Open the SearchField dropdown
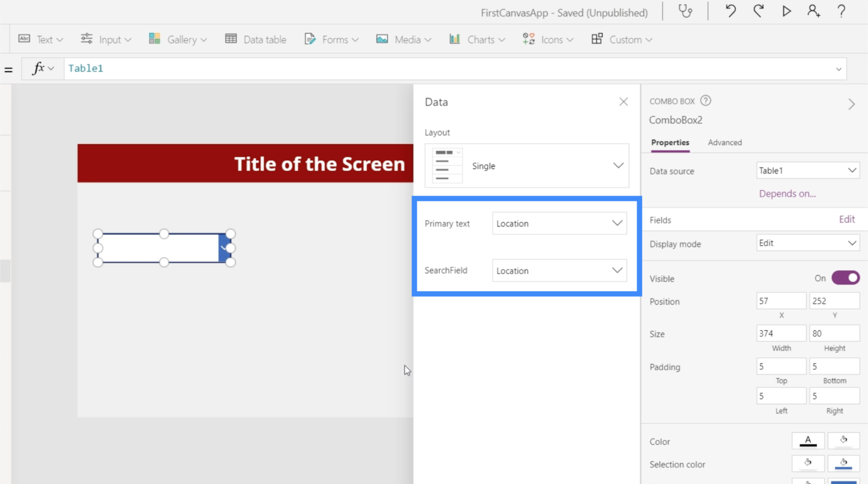The image size is (868, 484). 560,270
